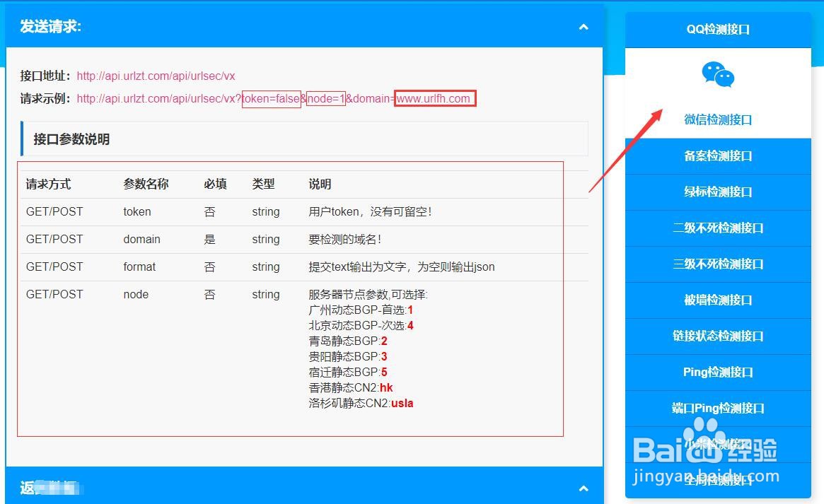This screenshot has width=824, height=504.
Task: Open 被墙检测接口 sidebar item
Action: tap(718, 300)
